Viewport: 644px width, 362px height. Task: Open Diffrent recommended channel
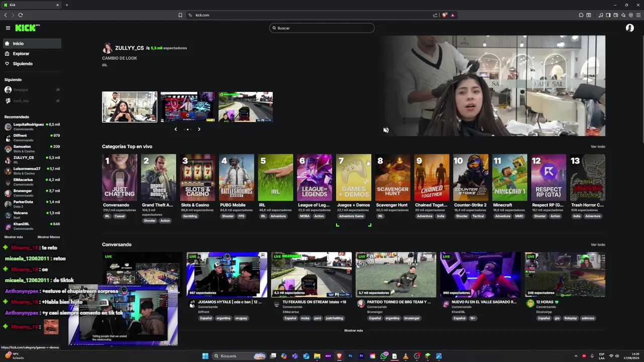[32, 138]
